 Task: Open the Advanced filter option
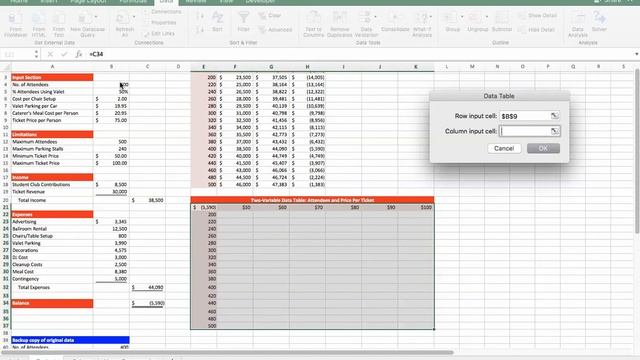click(x=275, y=30)
